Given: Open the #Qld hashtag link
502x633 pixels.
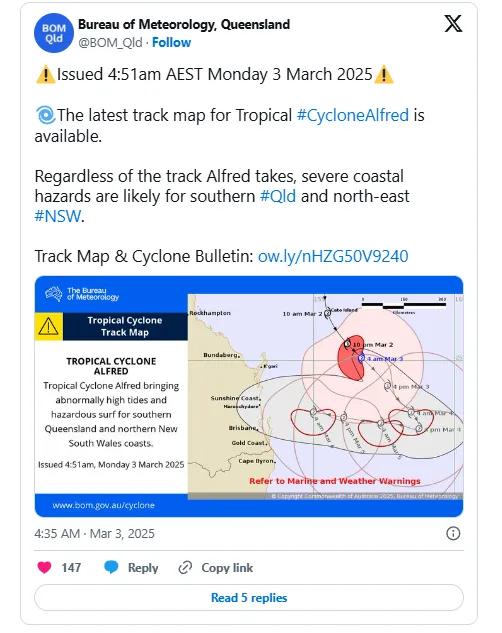Looking at the screenshot, I should click(x=278, y=196).
